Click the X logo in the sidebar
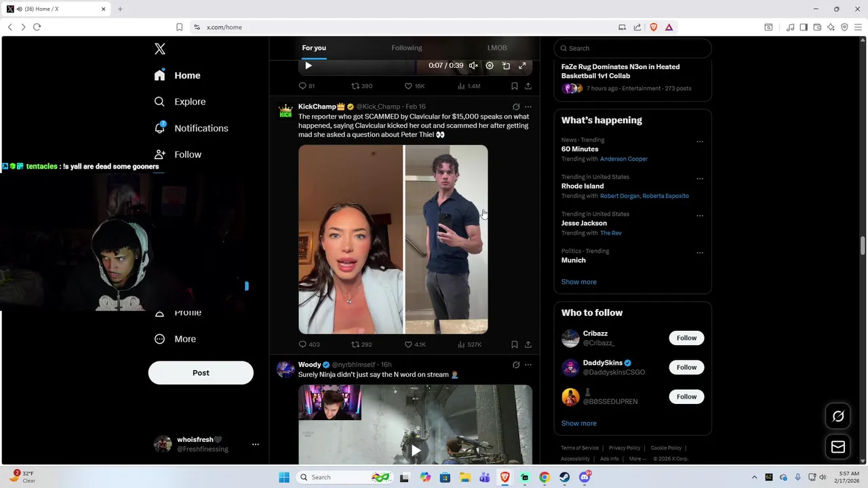The image size is (868, 488). [159, 49]
